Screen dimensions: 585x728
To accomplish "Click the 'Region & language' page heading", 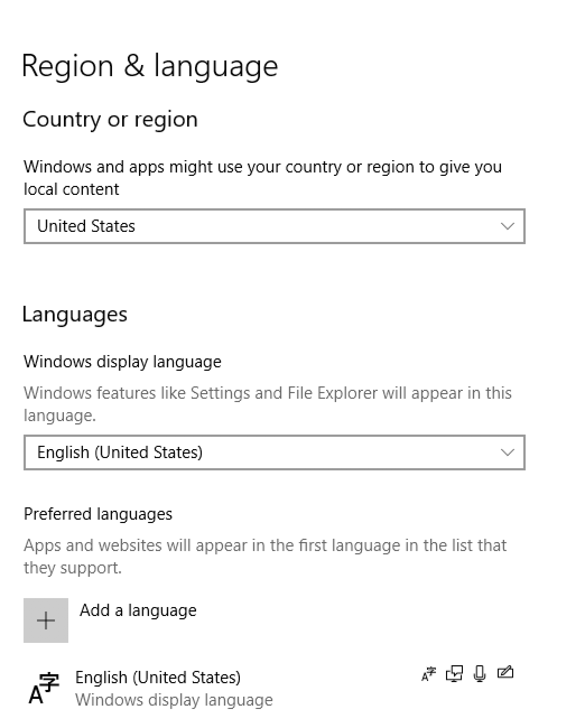I will (150, 66).
